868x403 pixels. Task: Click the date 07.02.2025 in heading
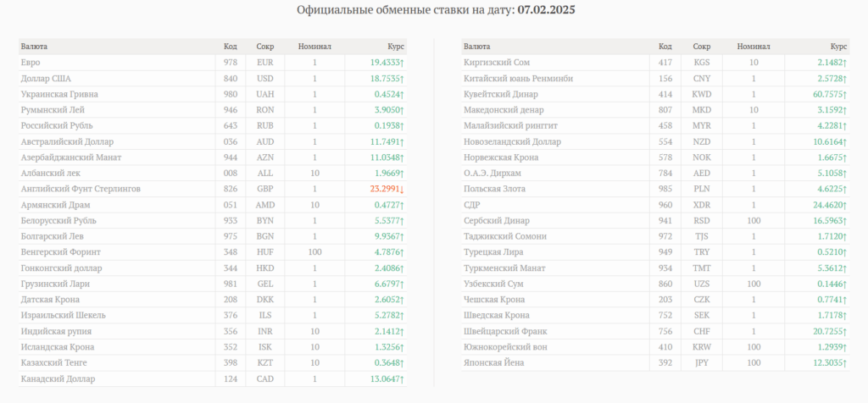547,10
